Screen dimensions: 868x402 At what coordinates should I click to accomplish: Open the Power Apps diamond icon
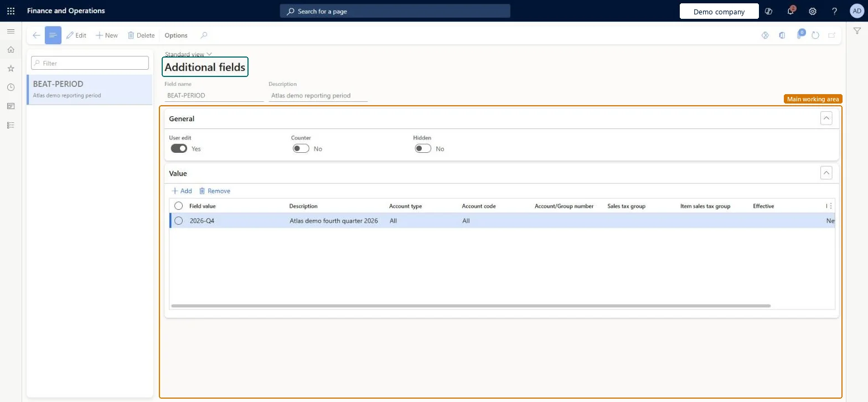[766, 35]
